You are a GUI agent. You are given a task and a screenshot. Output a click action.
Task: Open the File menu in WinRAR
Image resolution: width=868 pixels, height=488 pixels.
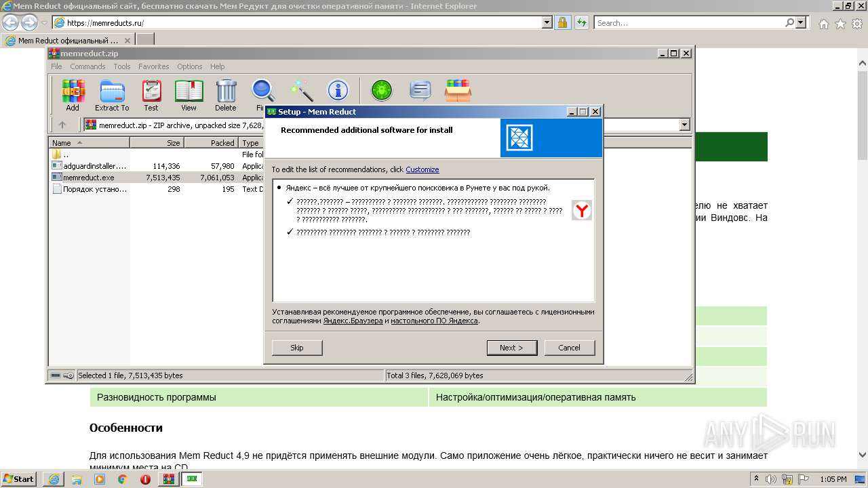[56, 66]
